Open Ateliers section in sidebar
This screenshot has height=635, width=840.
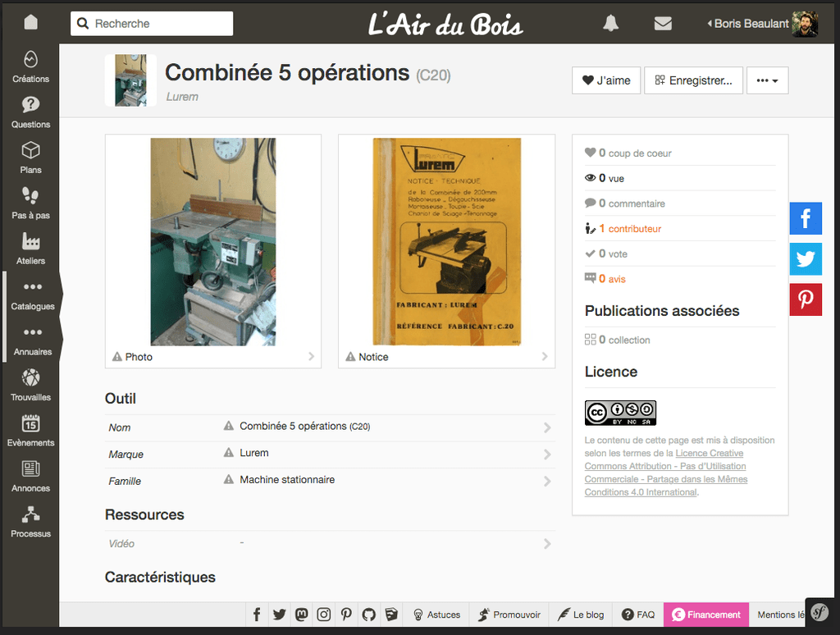point(30,249)
